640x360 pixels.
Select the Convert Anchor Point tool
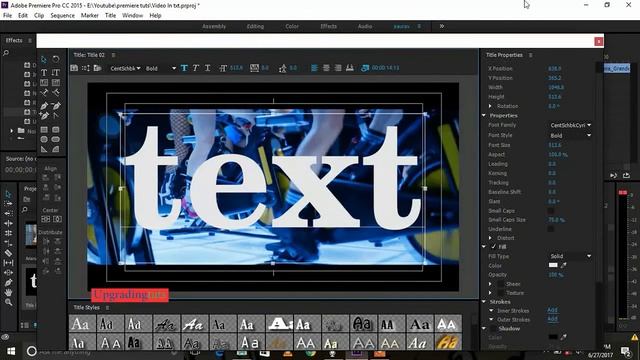coord(56,116)
